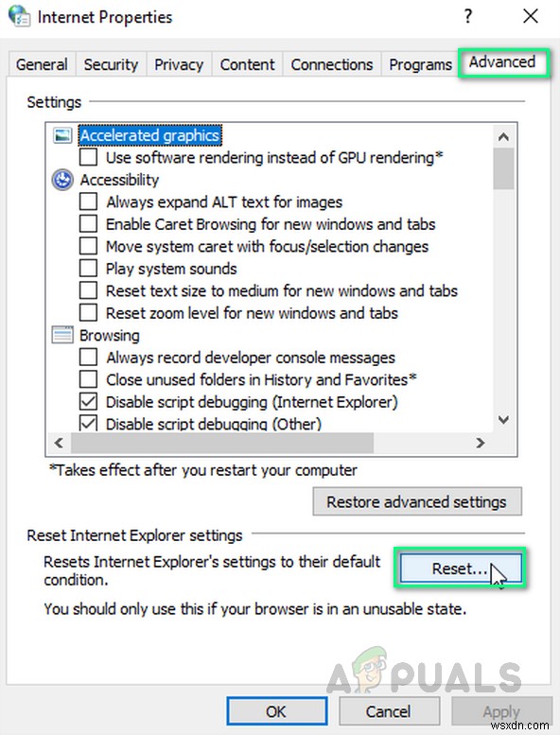Click the question mark help button

click(x=467, y=16)
